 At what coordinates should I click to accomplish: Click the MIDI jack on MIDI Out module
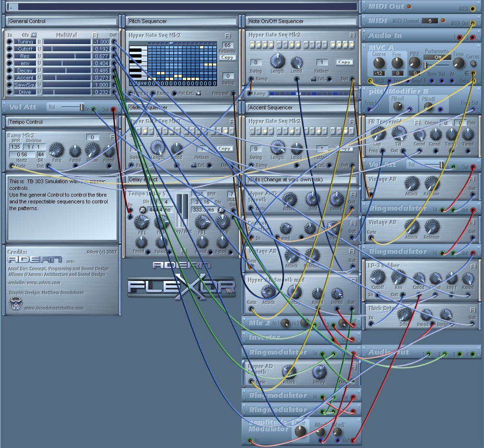coord(472,9)
